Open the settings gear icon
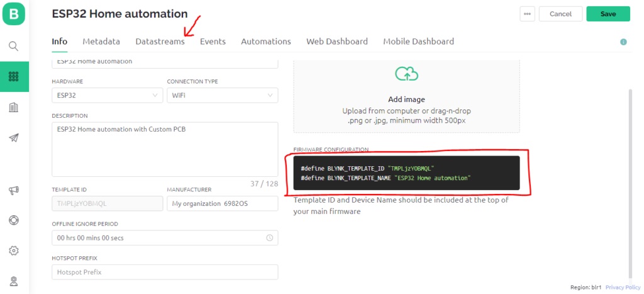 pyautogui.click(x=14, y=251)
